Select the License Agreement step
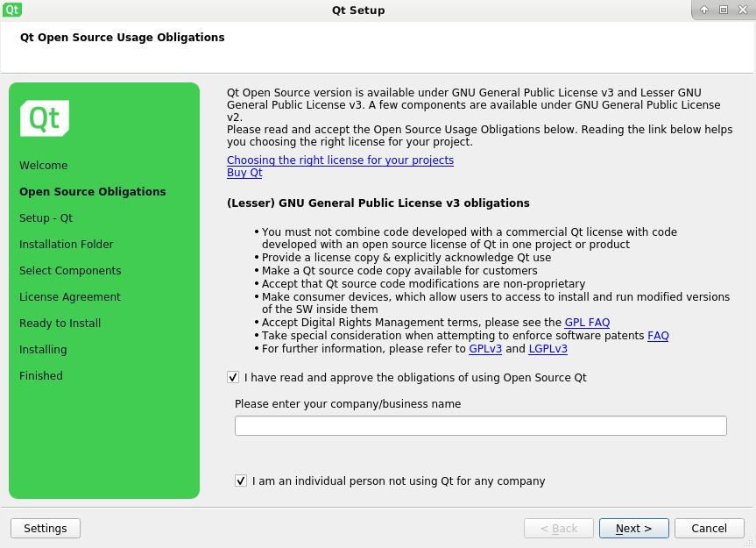This screenshot has height=548, width=756. [70, 297]
